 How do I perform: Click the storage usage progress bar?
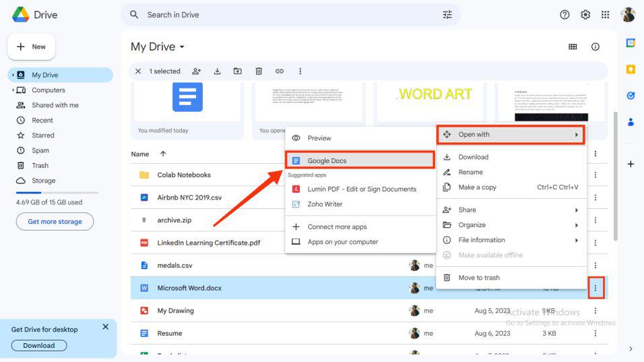[57, 192]
